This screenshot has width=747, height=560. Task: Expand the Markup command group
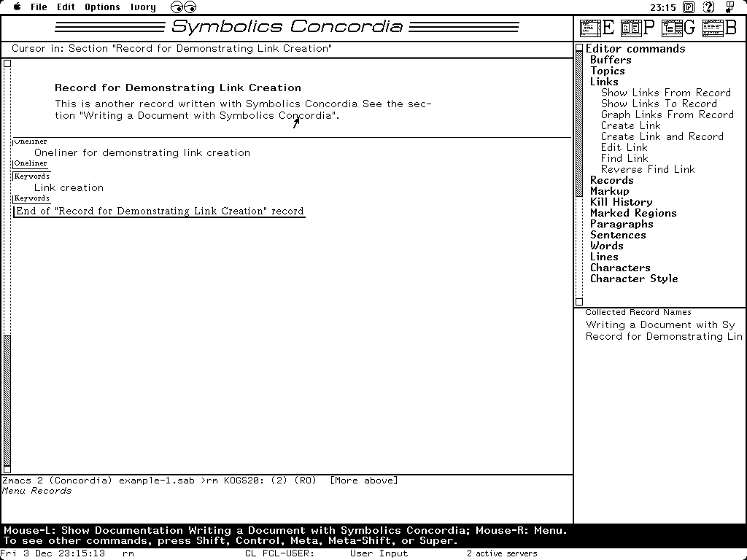[610, 192]
